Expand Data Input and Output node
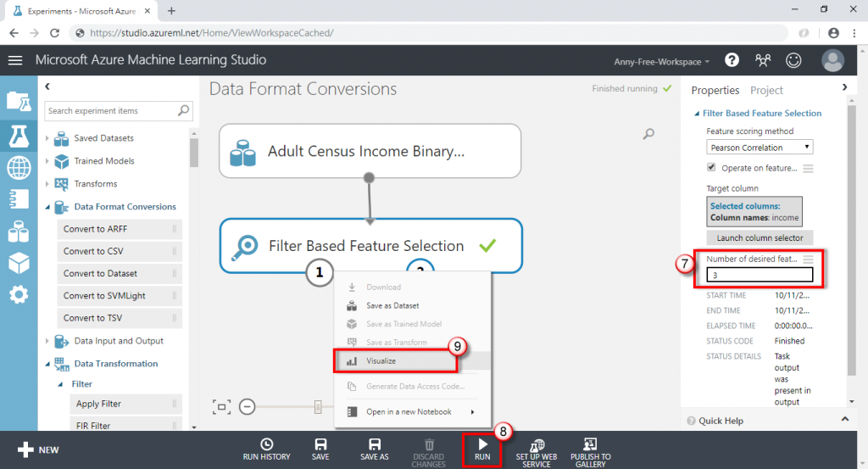 click(x=47, y=341)
